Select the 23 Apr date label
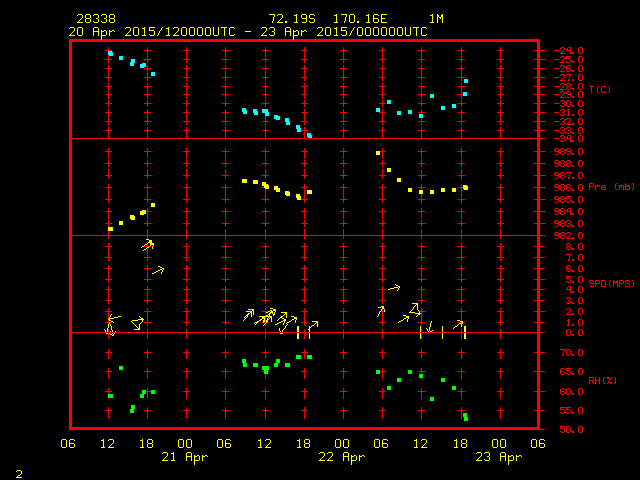Image resolution: width=640 pixels, height=480 pixels. coord(497,457)
